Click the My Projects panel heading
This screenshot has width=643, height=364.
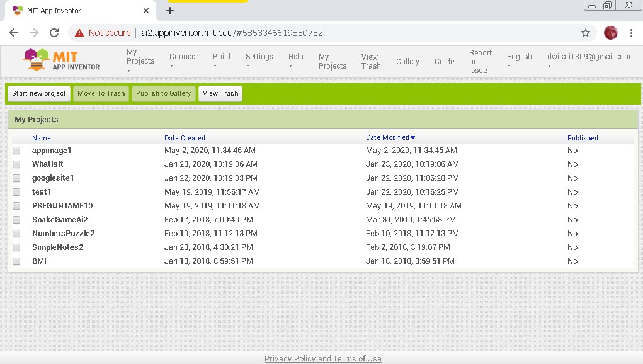pos(36,120)
